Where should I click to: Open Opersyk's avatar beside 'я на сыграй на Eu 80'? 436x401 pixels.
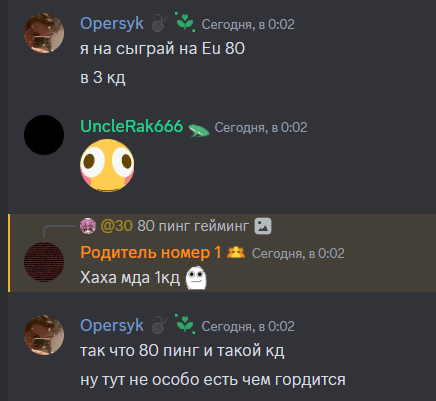click(x=44, y=33)
